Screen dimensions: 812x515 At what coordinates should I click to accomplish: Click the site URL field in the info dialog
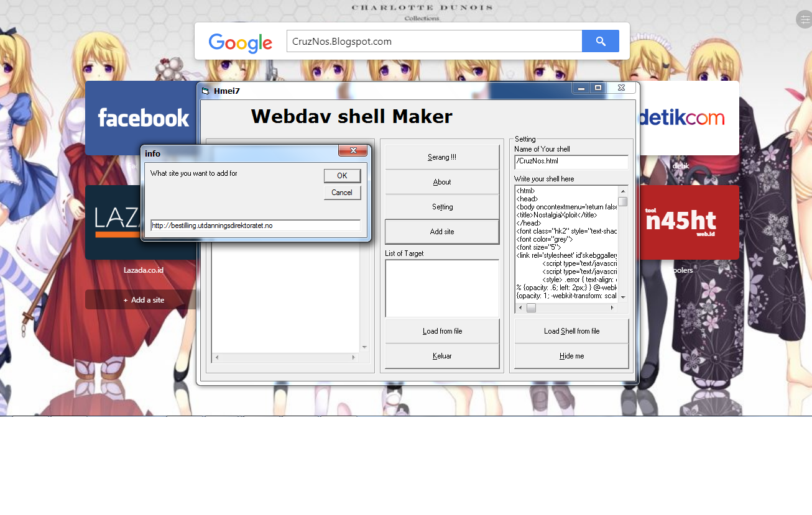coord(256,226)
